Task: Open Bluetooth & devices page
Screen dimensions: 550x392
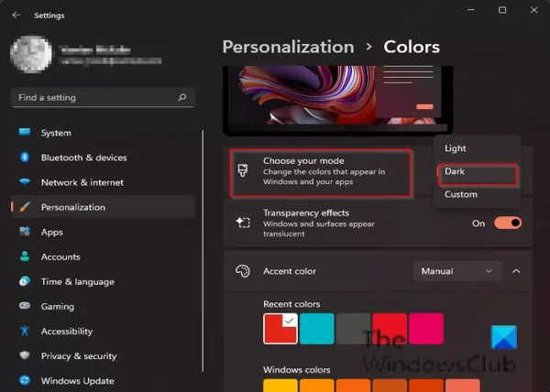Action: 103,158
